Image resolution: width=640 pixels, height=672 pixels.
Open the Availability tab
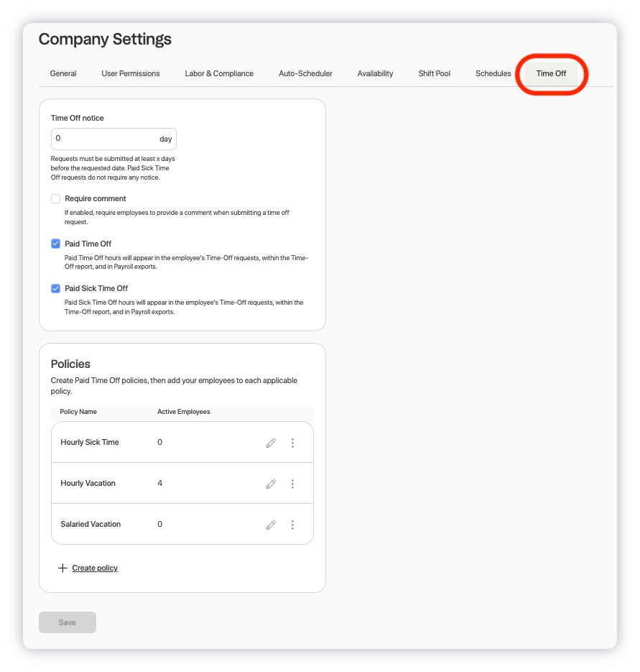pyautogui.click(x=375, y=73)
